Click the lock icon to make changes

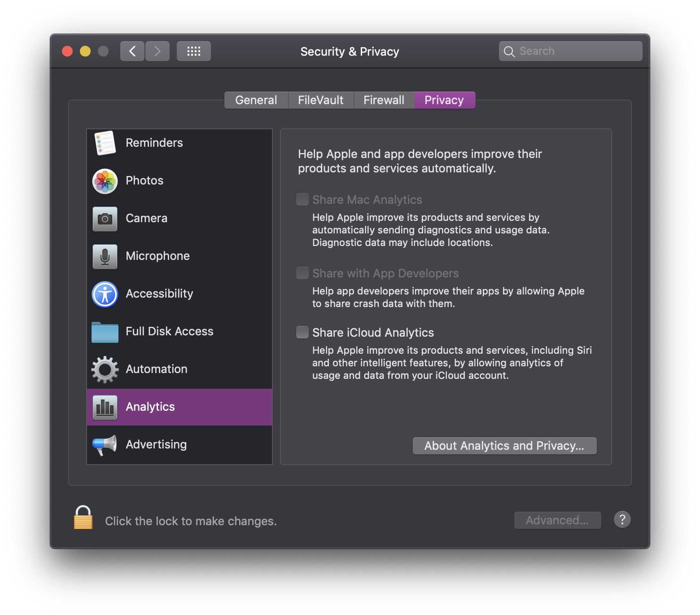[x=83, y=518]
